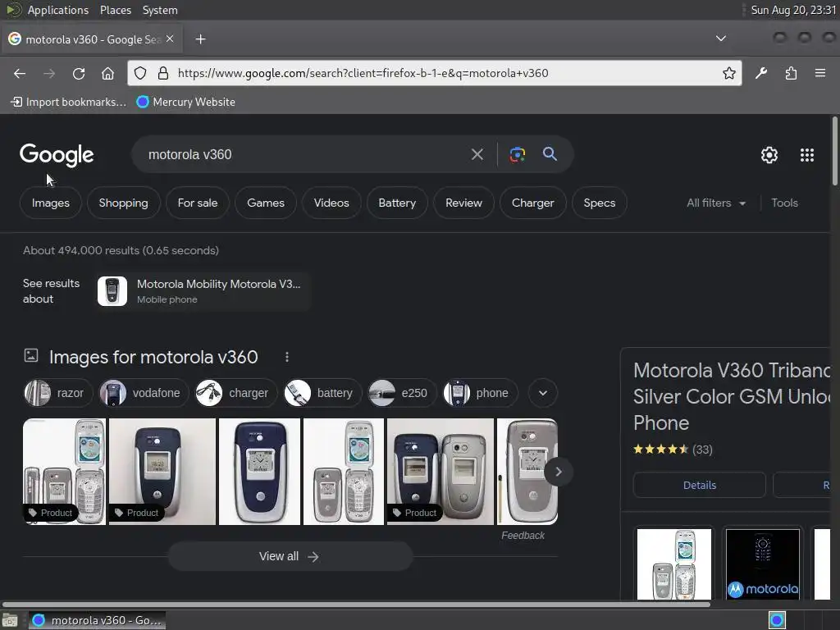840x630 pixels.
Task: Open the Google apps grid
Action: tap(807, 155)
